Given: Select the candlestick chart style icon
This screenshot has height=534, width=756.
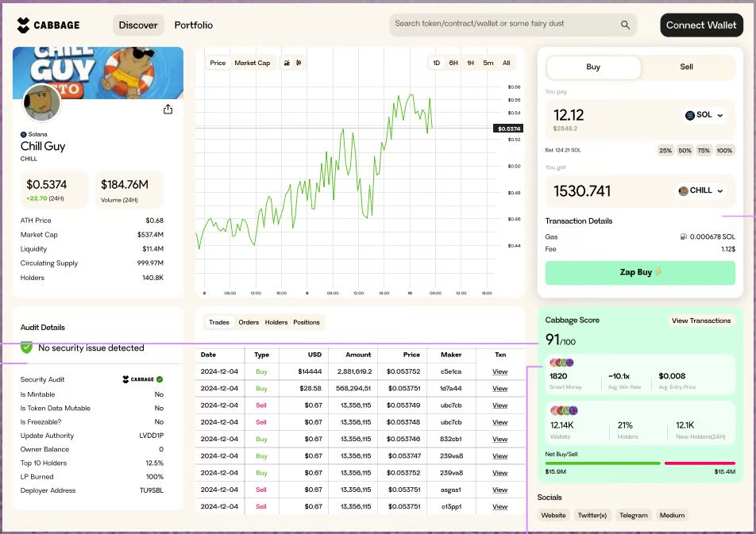Looking at the screenshot, I should (298, 63).
